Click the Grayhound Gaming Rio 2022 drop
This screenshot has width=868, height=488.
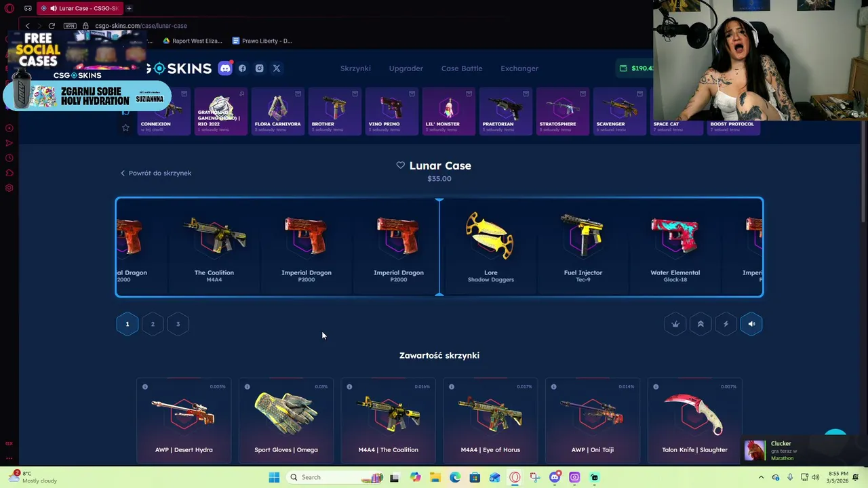click(220, 111)
